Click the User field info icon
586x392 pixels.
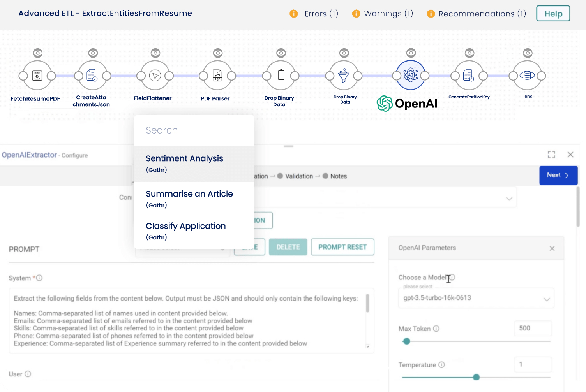coord(28,374)
